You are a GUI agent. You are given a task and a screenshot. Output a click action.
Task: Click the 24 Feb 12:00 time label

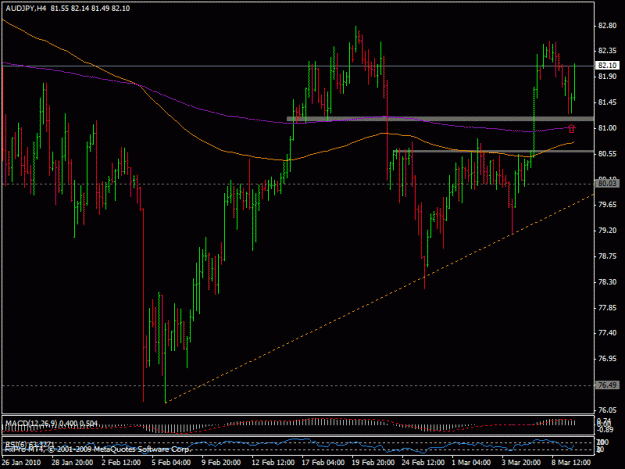point(423,462)
